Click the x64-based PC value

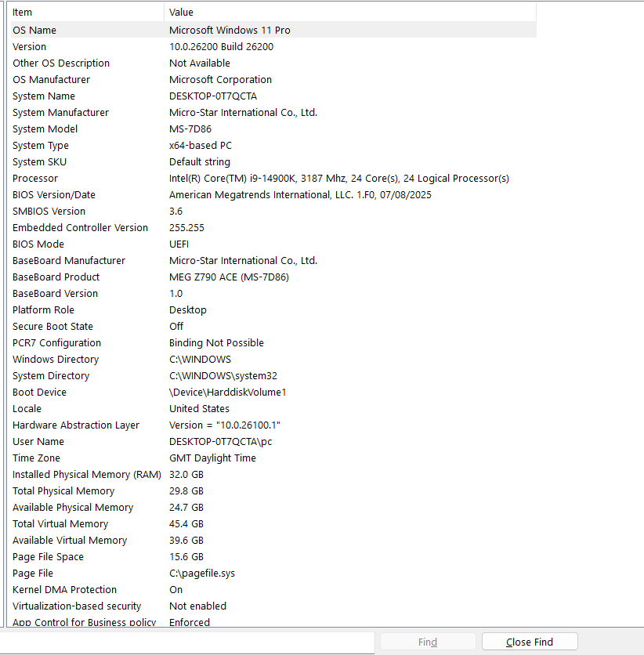[x=200, y=146]
